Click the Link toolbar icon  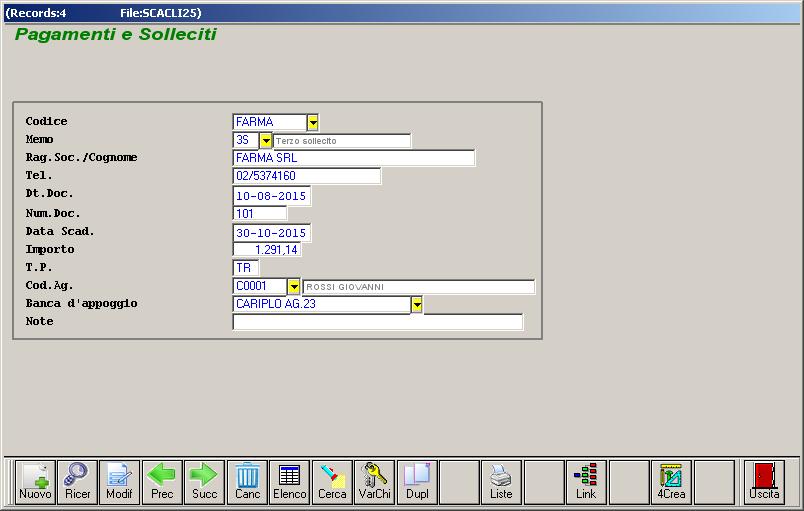(586, 482)
